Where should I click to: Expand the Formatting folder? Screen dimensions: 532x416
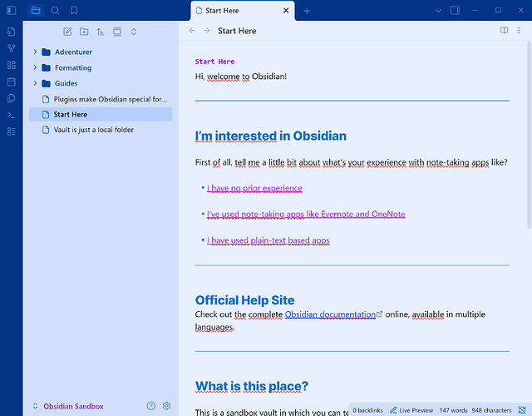tap(35, 67)
